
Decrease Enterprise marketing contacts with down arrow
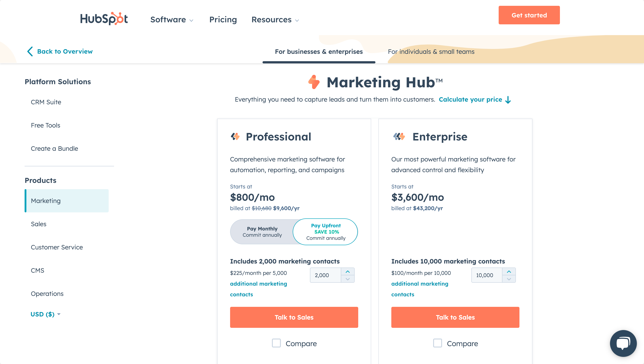pos(508,279)
